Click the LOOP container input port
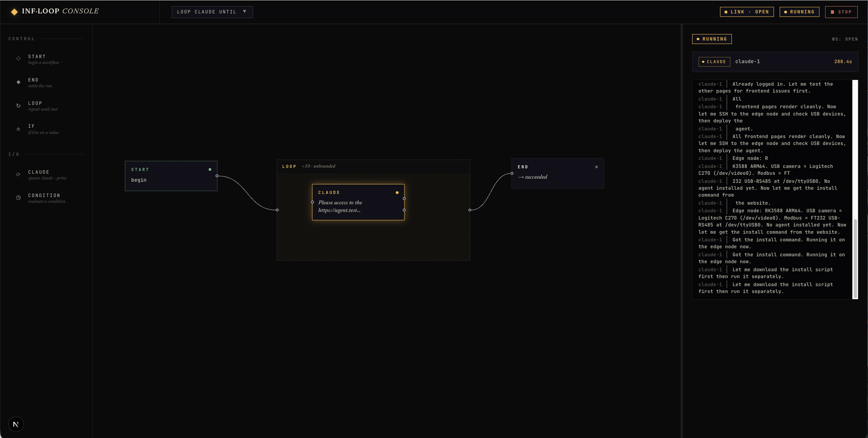This screenshot has height=438, width=868. coord(277,210)
